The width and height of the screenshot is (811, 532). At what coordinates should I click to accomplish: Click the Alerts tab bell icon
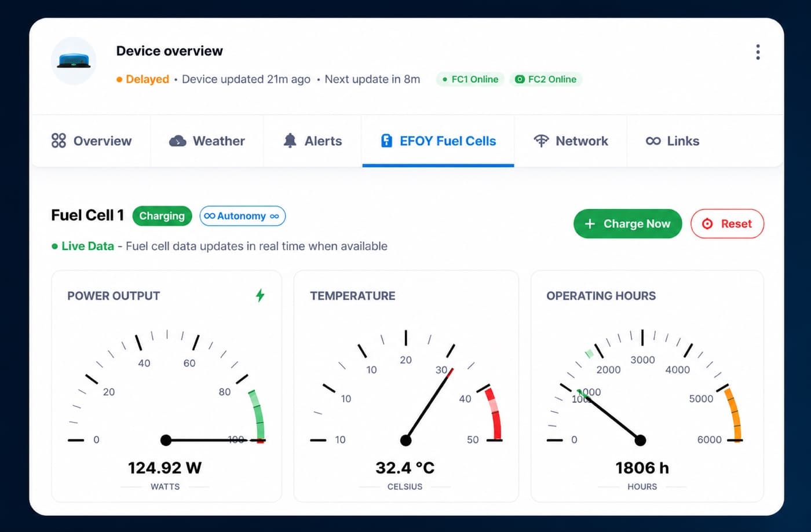tap(290, 141)
